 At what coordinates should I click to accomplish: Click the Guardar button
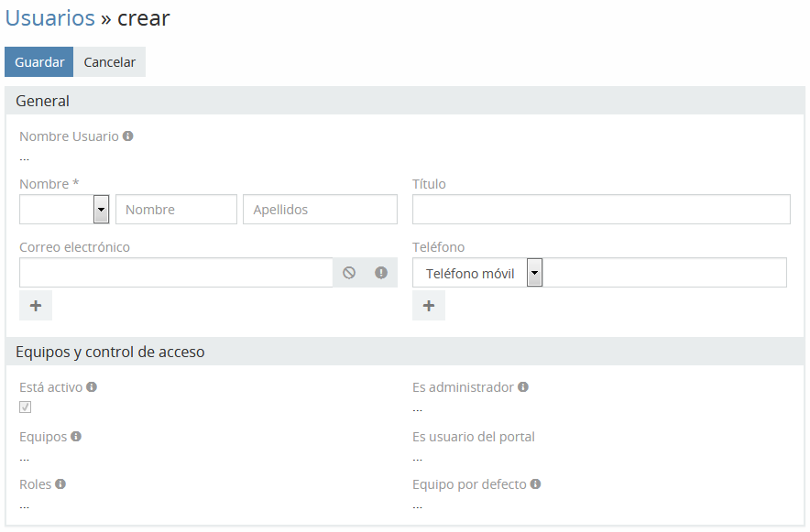(39, 62)
